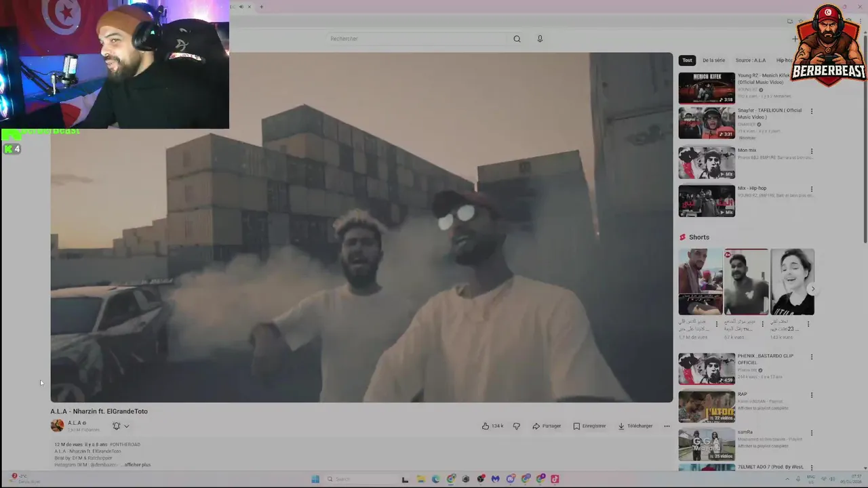Select the Source : A.L.A chip
The height and width of the screenshot is (488, 868).
[x=750, y=60]
